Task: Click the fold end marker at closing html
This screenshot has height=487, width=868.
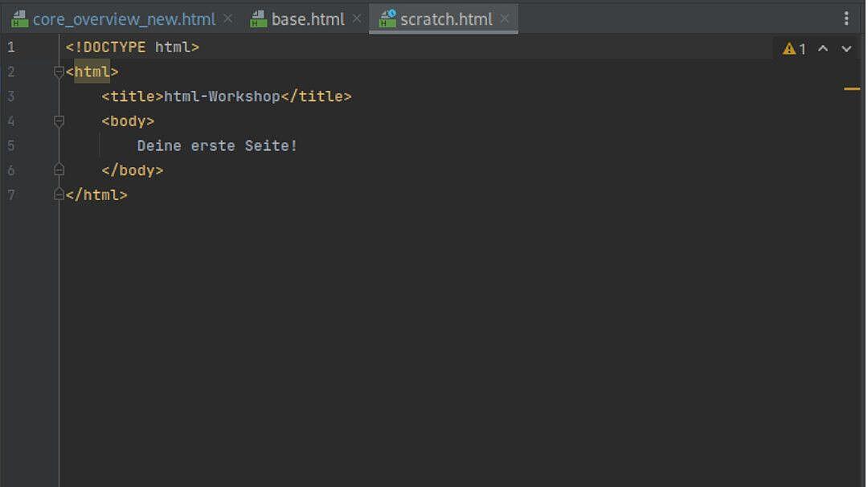Action: tap(59, 194)
